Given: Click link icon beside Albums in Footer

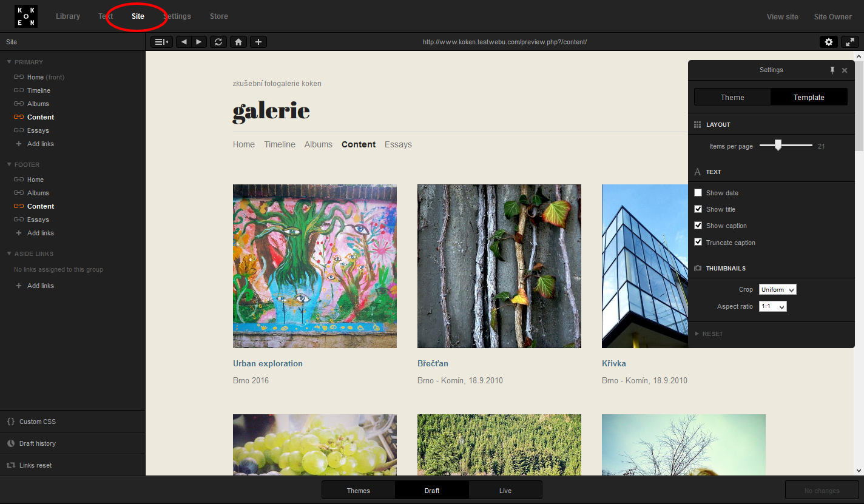Looking at the screenshot, I should tap(19, 193).
